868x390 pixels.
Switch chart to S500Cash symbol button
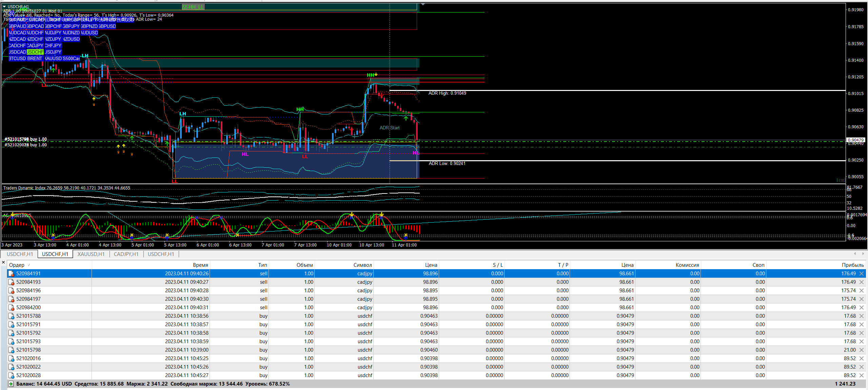click(71, 58)
